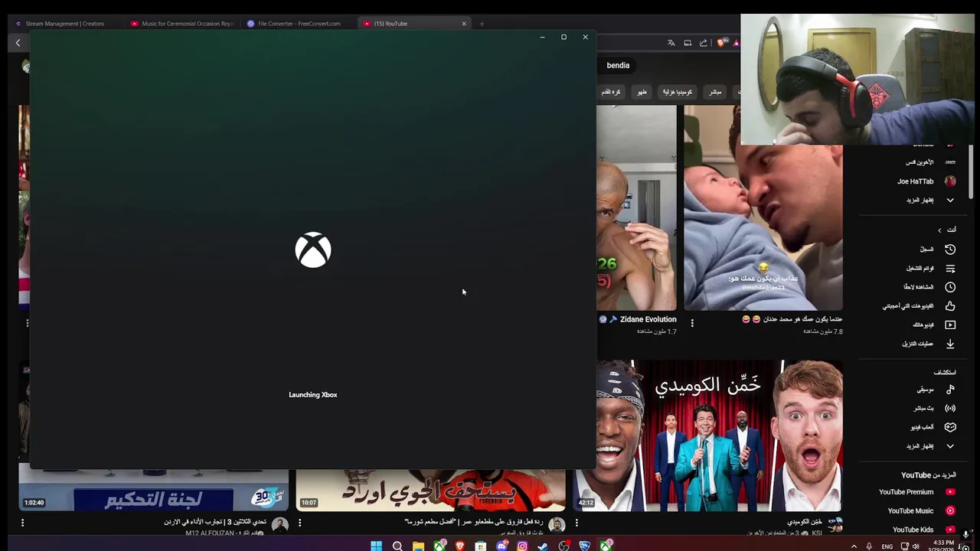
Task: Select the 'طهو' filter chip
Action: pyautogui.click(x=642, y=92)
